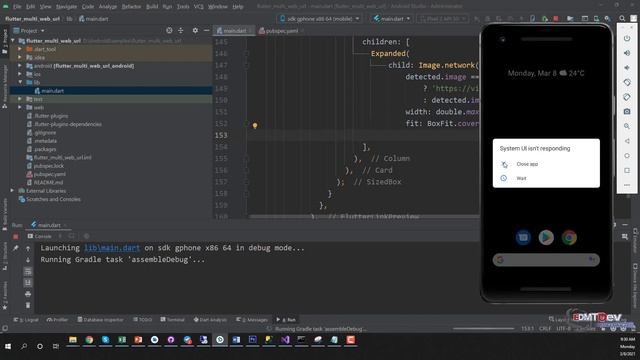Open the Navigate menu

click(x=66, y=7)
